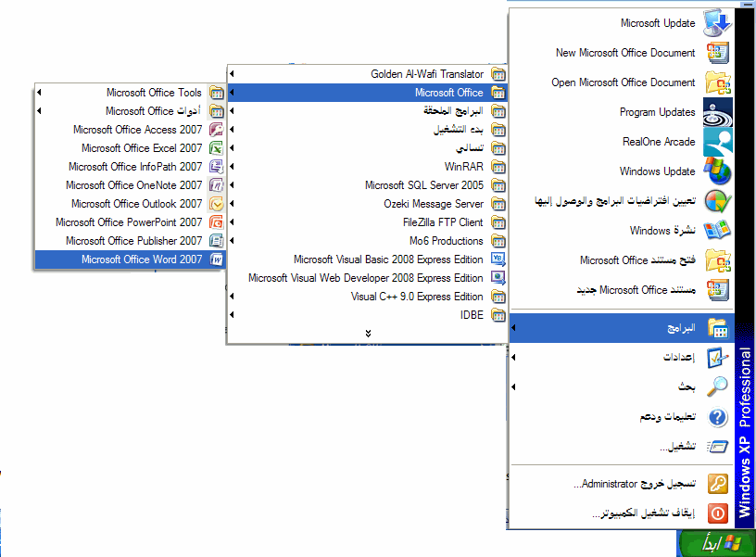Screen dimensions: 756x557
Task: Click the red shutdown computer power icon
Action: [x=718, y=513]
